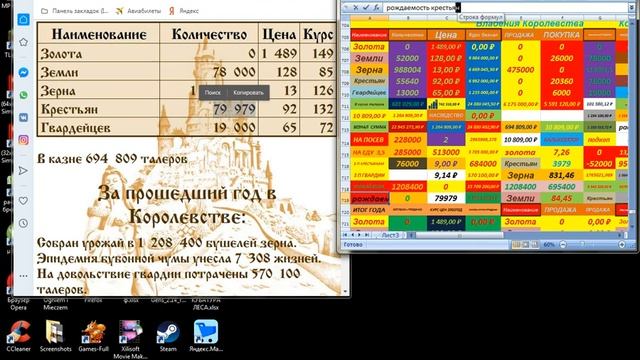This screenshot has width=640, height=360.
Task: Click the Количество column header in web table
Action: pos(209,35)
